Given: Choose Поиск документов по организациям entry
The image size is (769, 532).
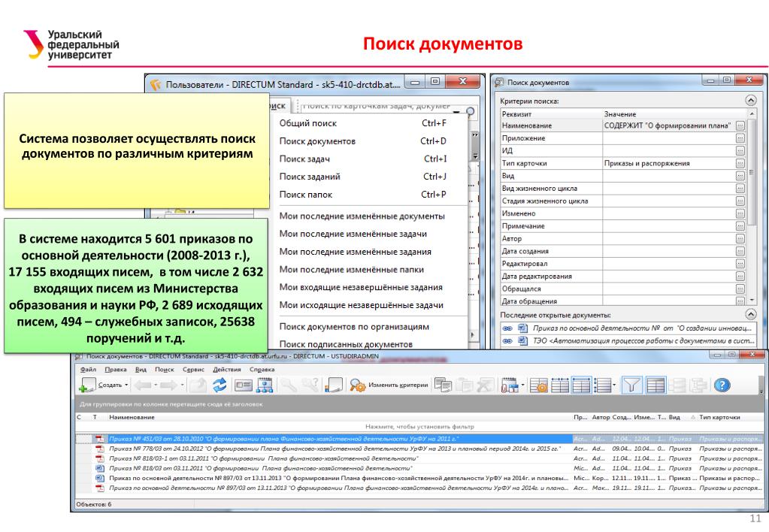Looking at the screenshot, I should coord(363,327).
